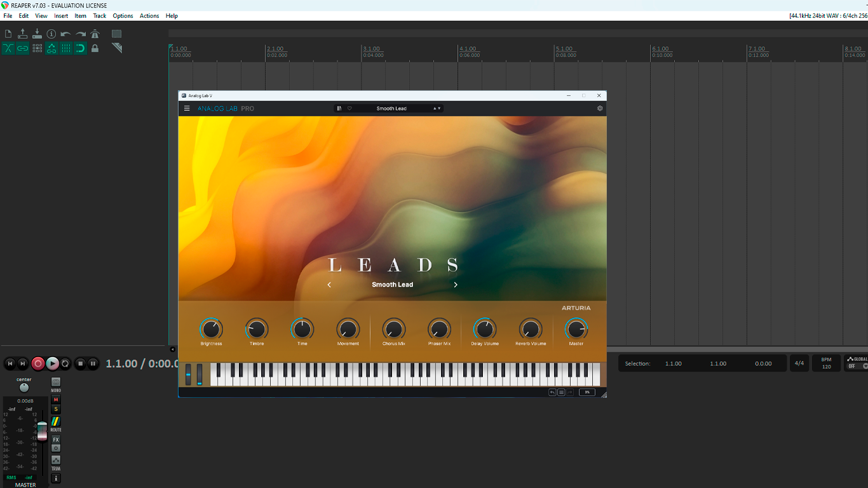Click master volume 0.00dB readout
This screenshot has height=488, width=868.
pyautogui.click(x=25, y=401)
